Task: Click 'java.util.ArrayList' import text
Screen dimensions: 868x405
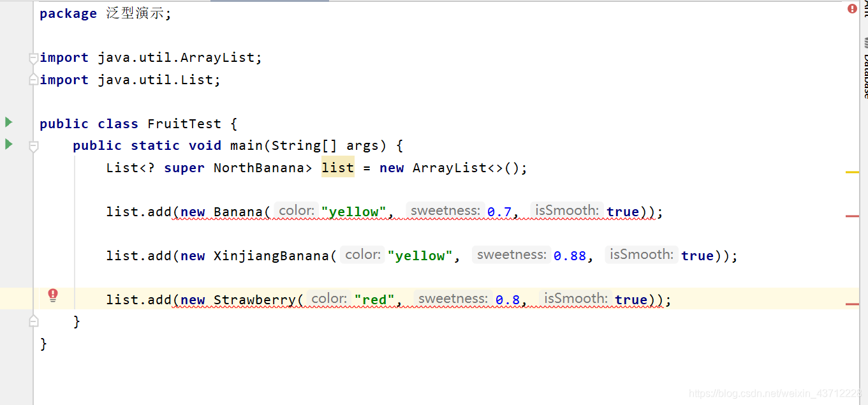Action: pos(176,58)
